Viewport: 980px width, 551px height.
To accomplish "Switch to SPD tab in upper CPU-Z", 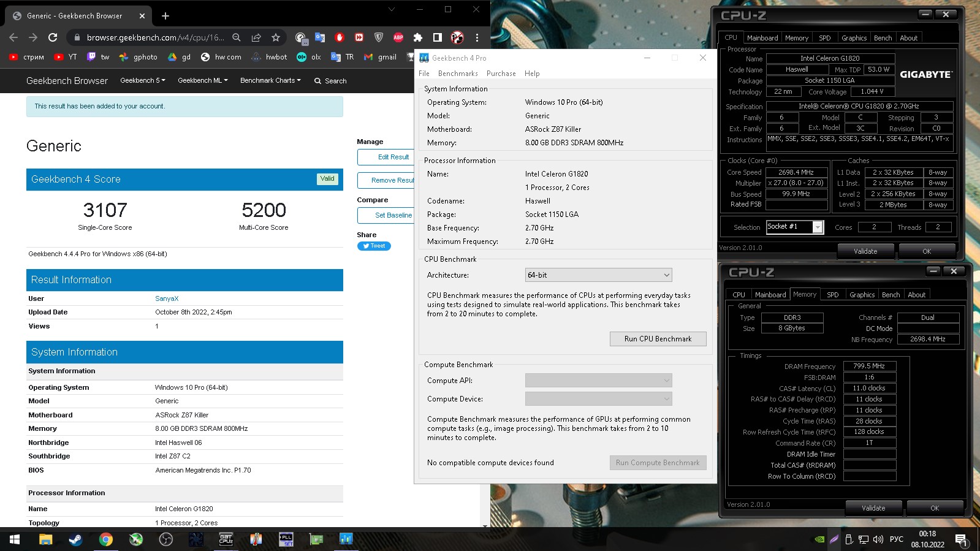I will tap(825, 38).
